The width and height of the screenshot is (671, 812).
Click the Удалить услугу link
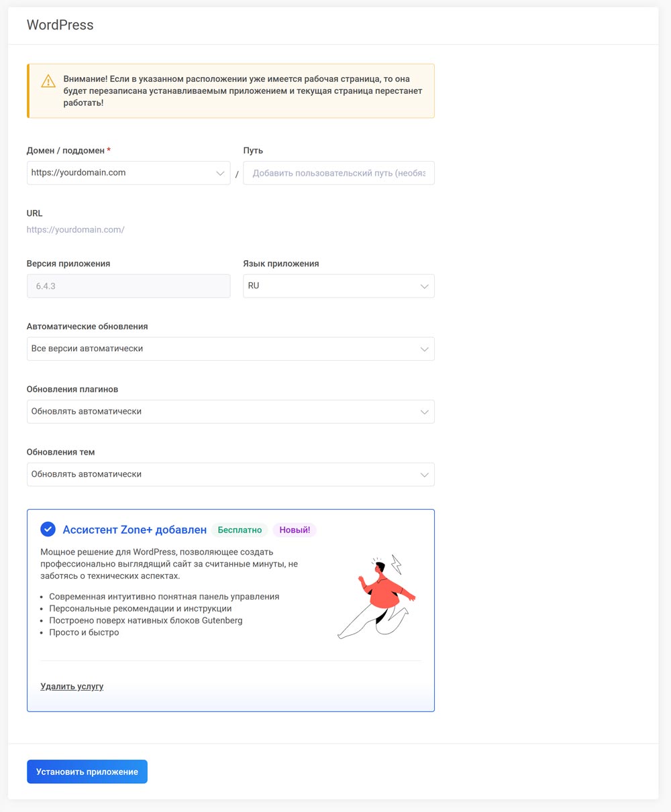72,687
